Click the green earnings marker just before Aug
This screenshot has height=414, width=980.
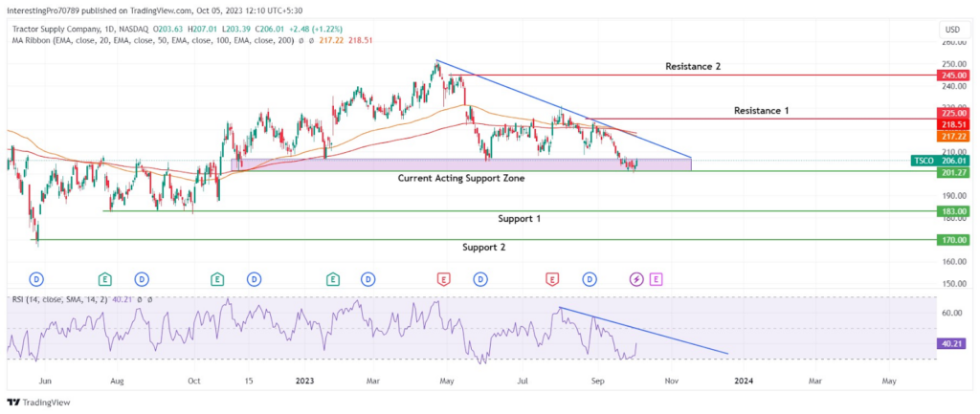tap(105, 278)
